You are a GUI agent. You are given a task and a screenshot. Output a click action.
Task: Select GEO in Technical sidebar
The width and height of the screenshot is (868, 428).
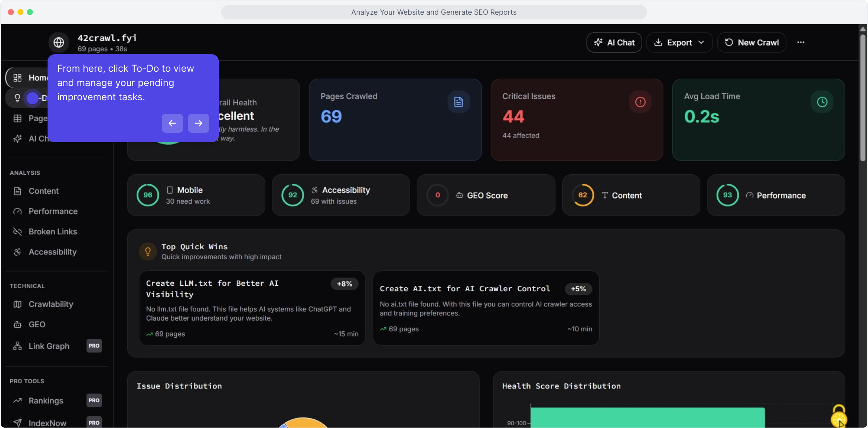(x=37, y=325)
